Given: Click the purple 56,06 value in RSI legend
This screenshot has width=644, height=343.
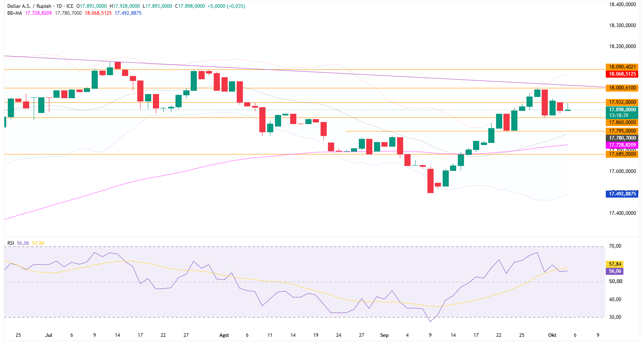Looking at the screenshot, I should click(23, 243).
